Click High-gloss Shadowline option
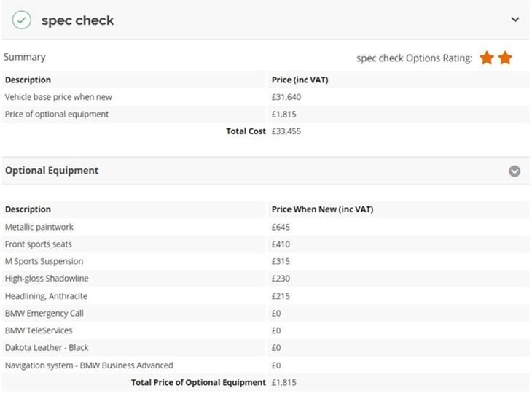The image size is (532, 399). [47, 279]
